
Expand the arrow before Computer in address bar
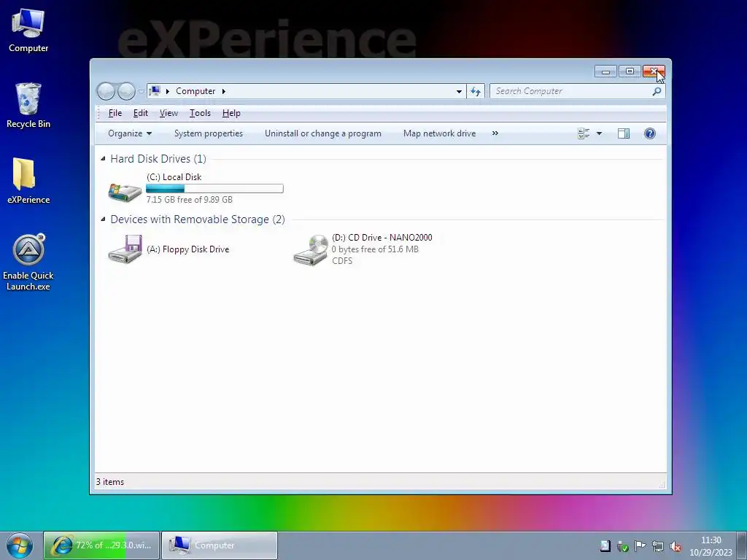167,91
